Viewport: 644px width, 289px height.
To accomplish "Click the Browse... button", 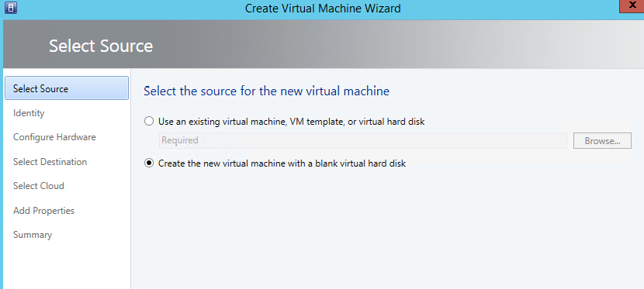I will 602,141.
